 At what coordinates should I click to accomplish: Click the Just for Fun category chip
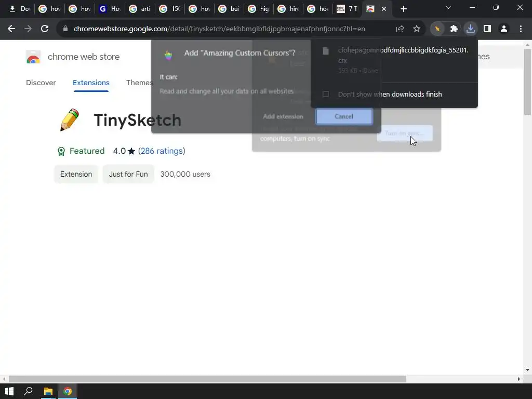click(x=128, y=174)
